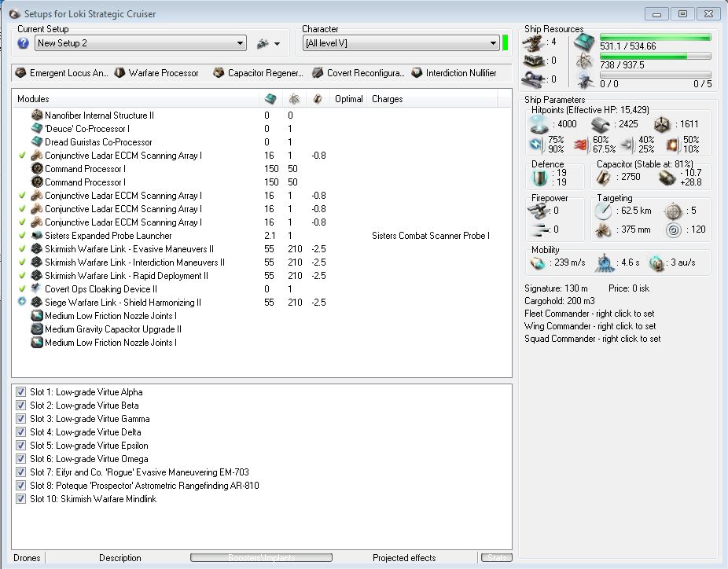Viewport: 728px width, 569px height.
Task: Click the max velocity mobility icon
Action: [538, 262]
